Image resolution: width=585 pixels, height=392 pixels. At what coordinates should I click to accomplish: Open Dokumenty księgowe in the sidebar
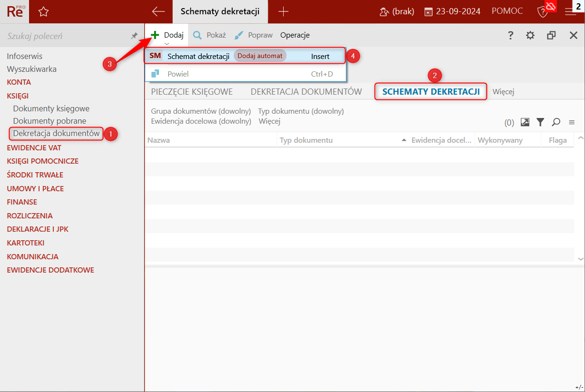[x=51, y=108]
